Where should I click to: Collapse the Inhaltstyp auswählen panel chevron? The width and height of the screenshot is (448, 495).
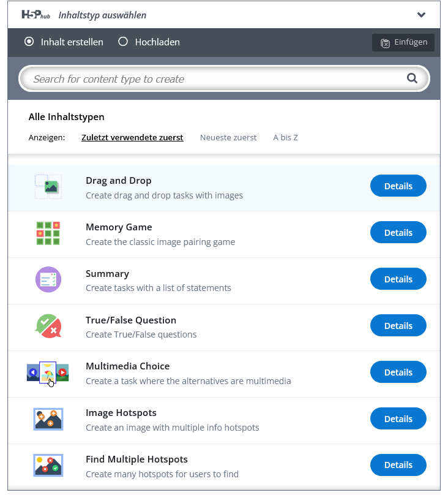(x=421, y=15)
